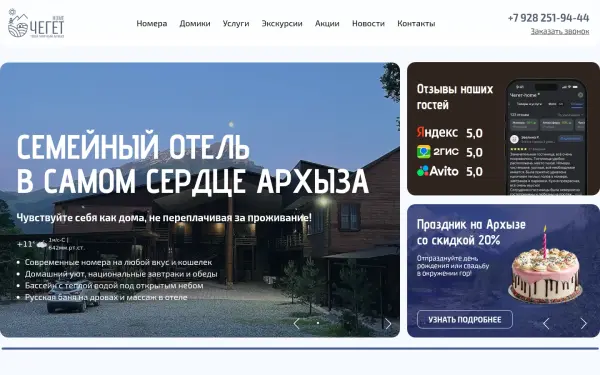Open the Новости page
The width and height of the screenshot is (600, 375).
[x=368, y=23]
